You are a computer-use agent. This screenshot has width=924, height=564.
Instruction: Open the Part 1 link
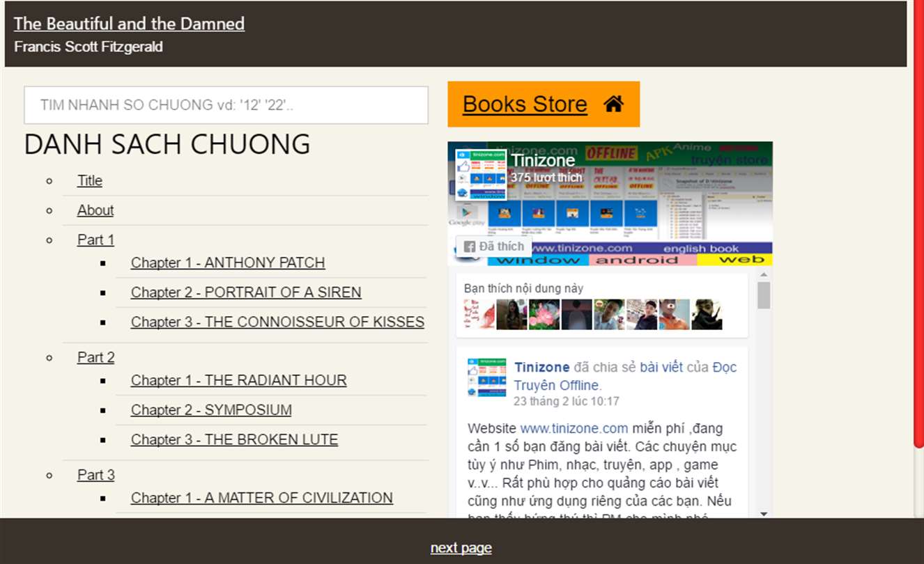(x=95, y=240)
